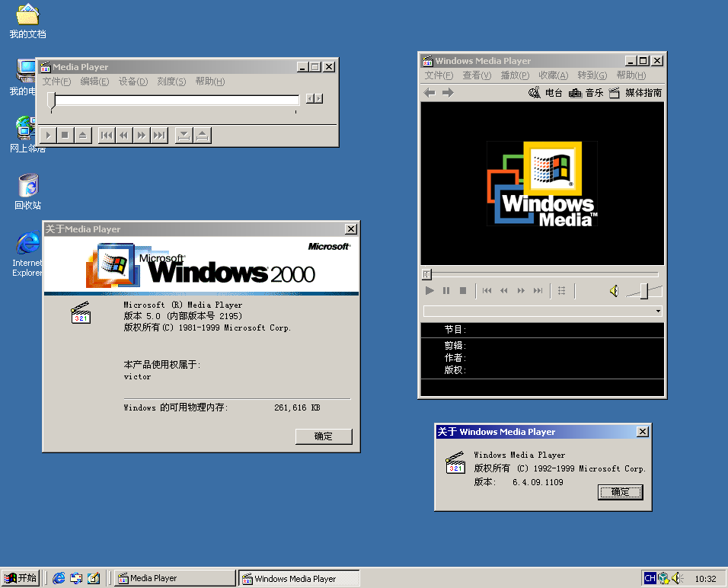
Task: Click the Play button in Windows Media Player
Action: coord(429,290)
